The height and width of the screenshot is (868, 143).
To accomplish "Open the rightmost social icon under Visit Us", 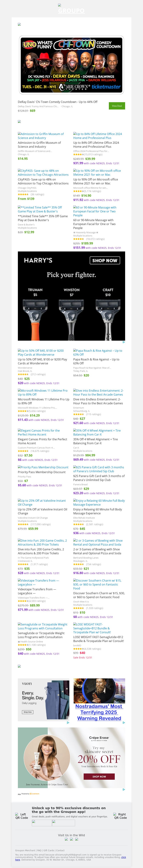I will pos(77,839).
